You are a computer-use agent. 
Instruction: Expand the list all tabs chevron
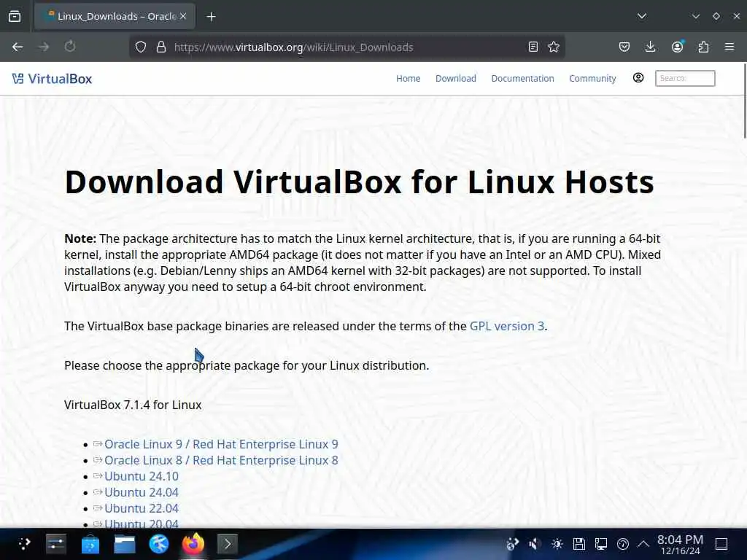642,16
